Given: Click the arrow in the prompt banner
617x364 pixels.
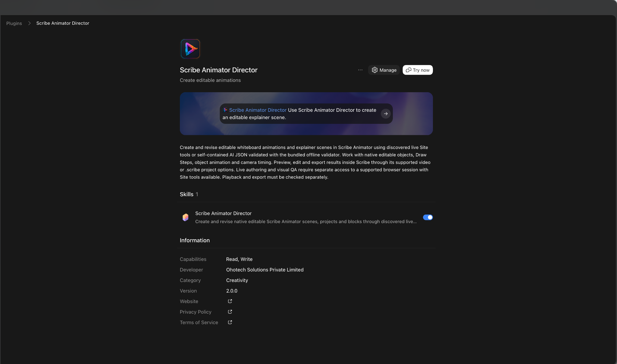Looking at the screenshot, I should pos(386,114).
